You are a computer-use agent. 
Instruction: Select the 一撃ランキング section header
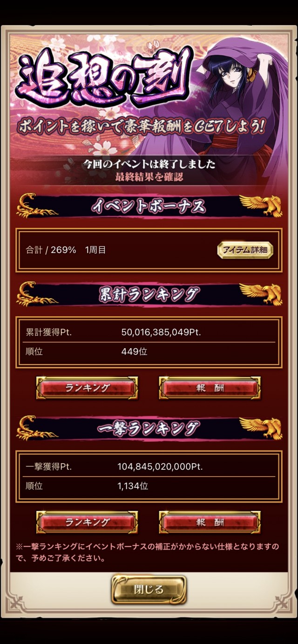149,428
